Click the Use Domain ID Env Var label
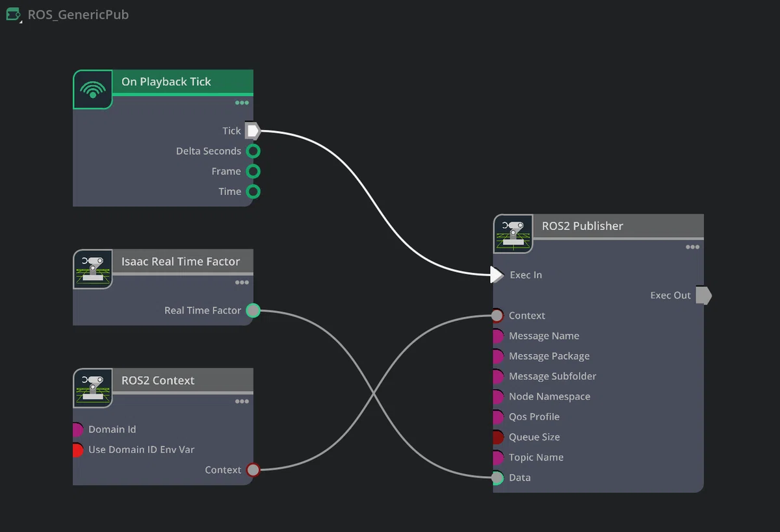780x532 pixels. [x=141, y=450]
